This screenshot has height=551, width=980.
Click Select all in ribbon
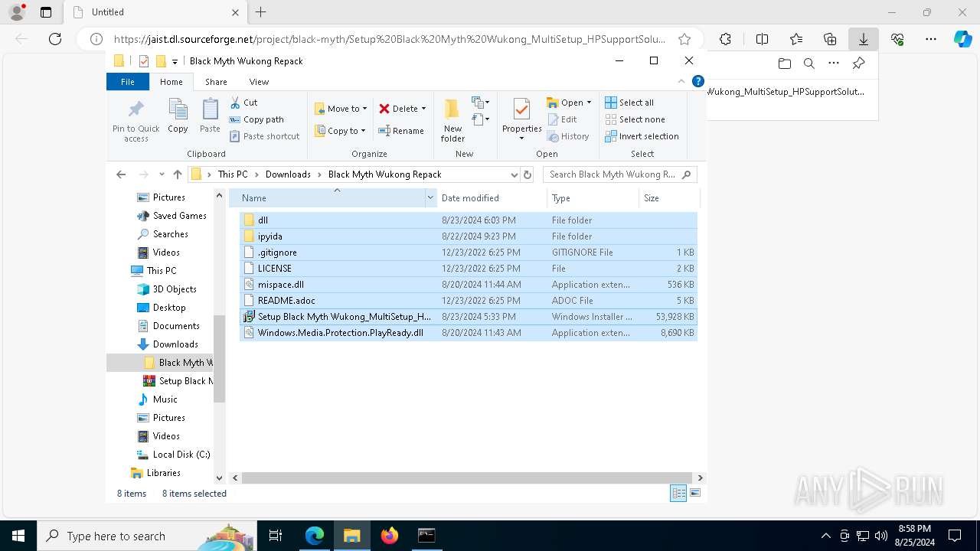tap(629, 103)
